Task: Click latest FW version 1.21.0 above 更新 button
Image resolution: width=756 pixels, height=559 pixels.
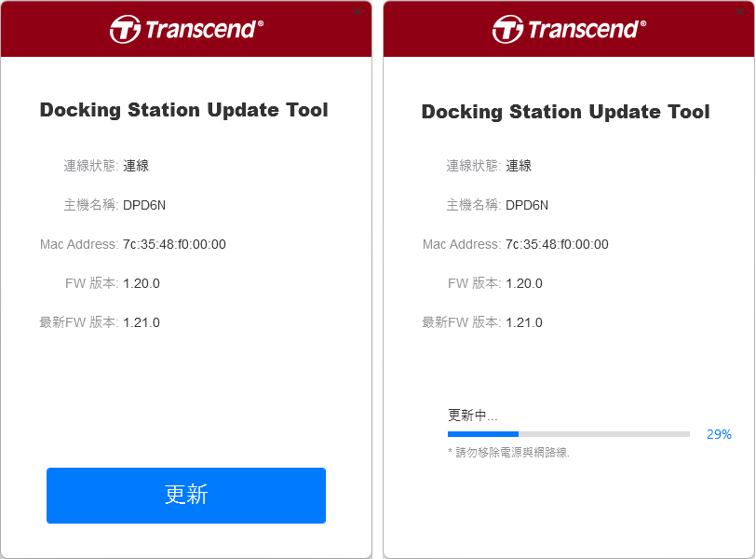Action: click(x=142, y=322)
